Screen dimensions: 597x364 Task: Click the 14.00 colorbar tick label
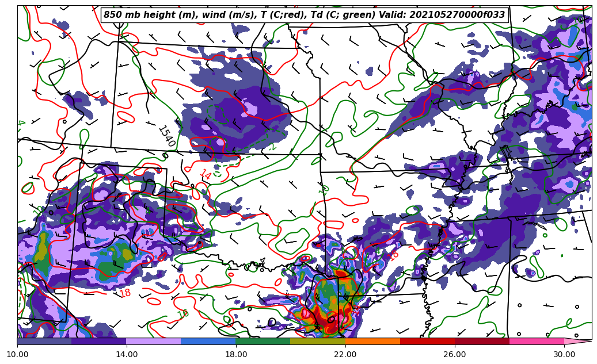(127, 354)
